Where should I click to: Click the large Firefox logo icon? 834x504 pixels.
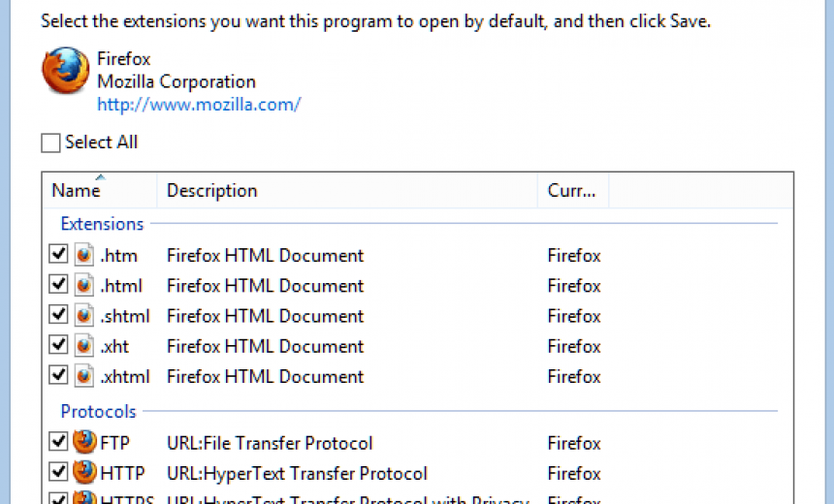64,73
